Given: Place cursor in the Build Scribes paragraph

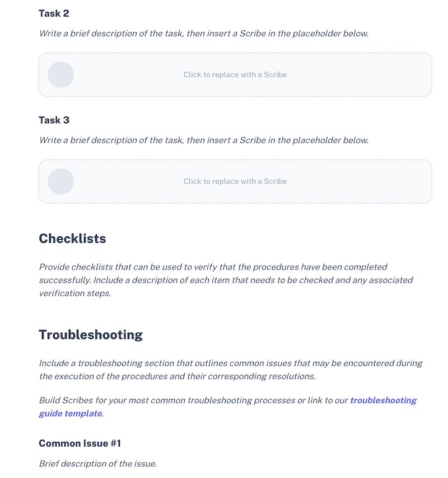Looking at the screenshot, I should click(190, 400).
